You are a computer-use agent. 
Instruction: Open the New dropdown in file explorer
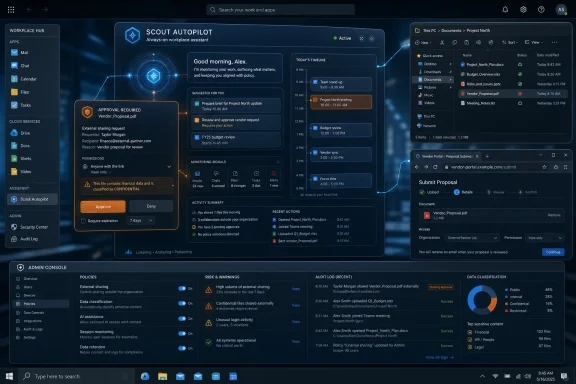tap(422, 43)
